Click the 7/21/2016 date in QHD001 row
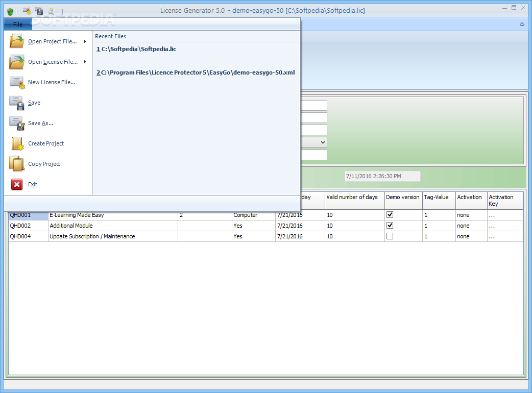This screenshot has width=532, height=393. pos(300,215)
